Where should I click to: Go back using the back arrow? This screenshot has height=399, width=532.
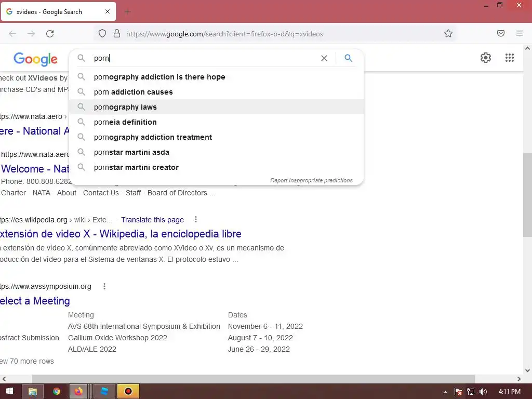pos(12,34)
